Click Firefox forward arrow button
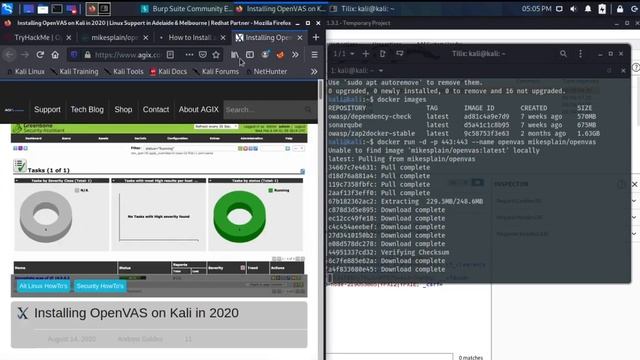 click(24, 55)
